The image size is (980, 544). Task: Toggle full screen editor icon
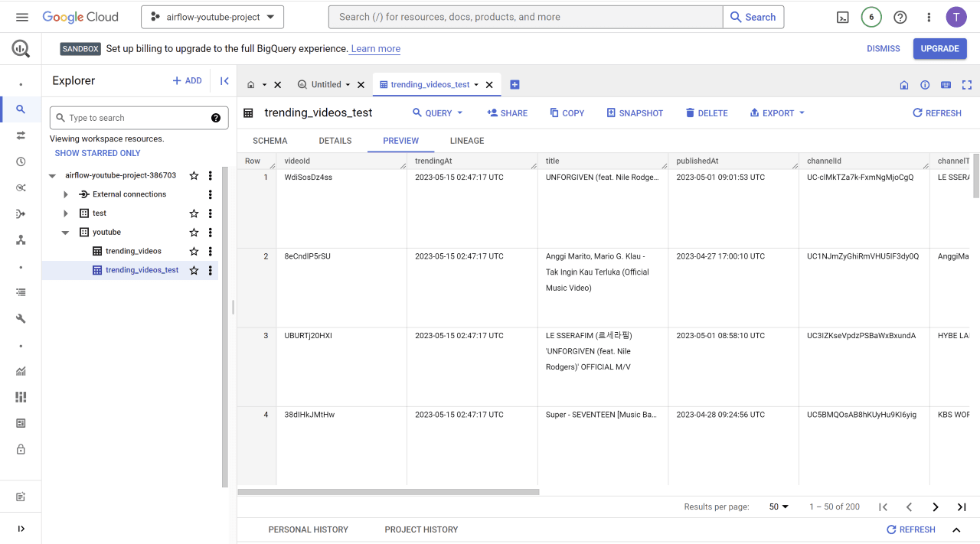point(967,85)
